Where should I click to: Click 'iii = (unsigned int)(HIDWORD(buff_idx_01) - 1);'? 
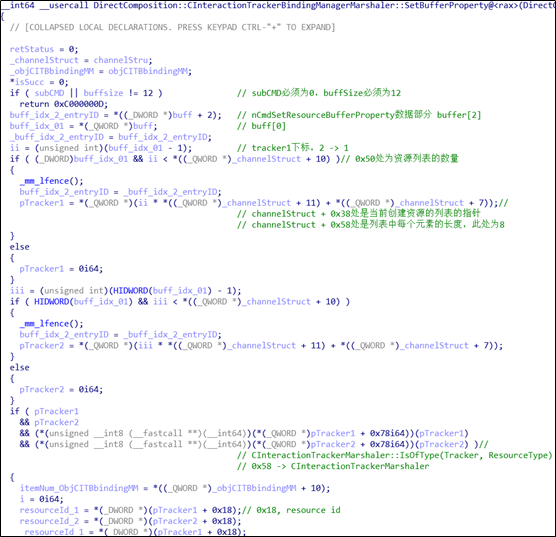(126, 291)
